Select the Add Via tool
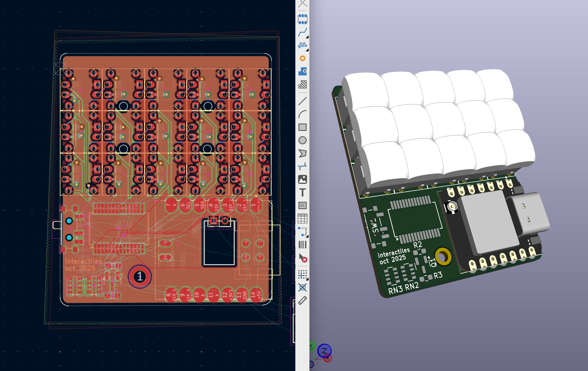 coord(302,59)
